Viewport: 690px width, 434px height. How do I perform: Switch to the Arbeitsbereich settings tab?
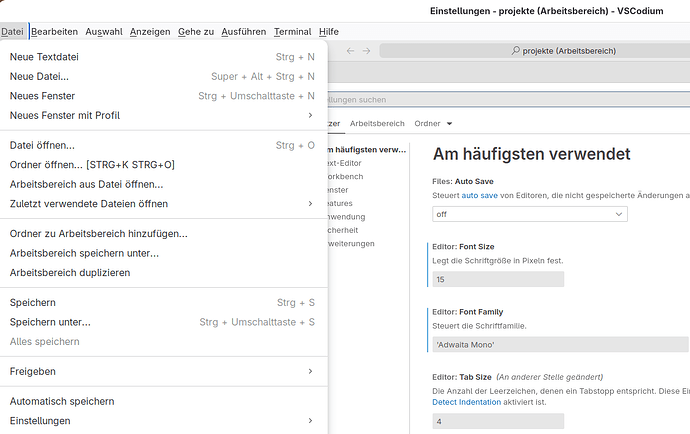pos(377,124)
